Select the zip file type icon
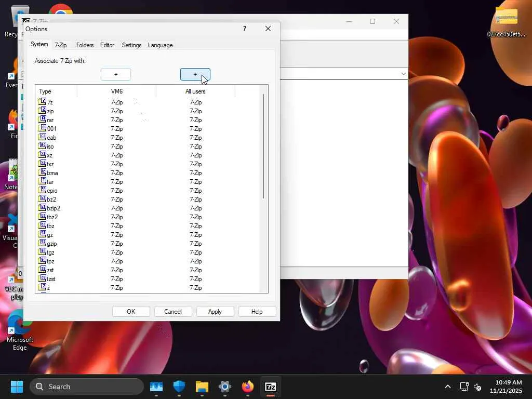This screenshot has height=399, width=532. [x=42, y=111]
